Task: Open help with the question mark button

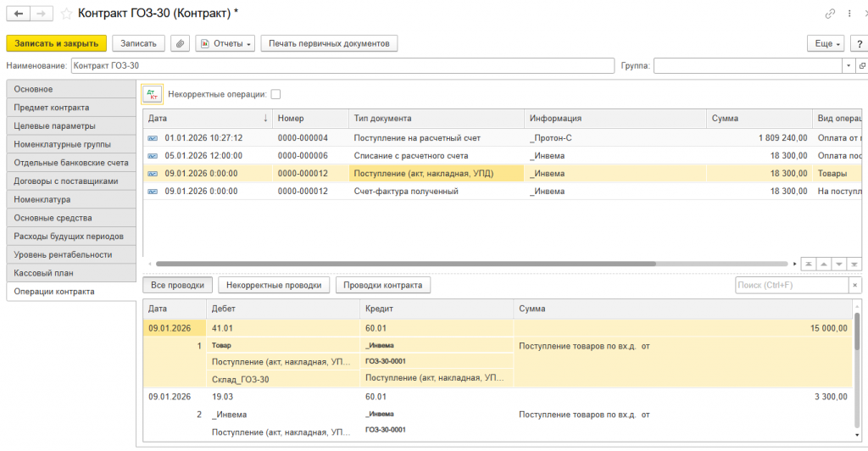Action: [860, 43]
